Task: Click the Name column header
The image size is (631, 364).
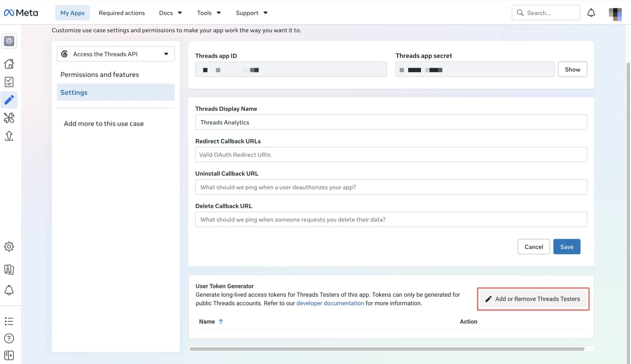Action: [x=207, y=321]
